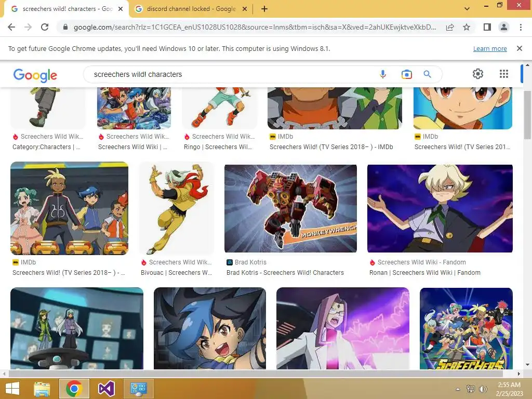Click the magnifying glass search button
This screenshot has width=532, height=399.
427,74
